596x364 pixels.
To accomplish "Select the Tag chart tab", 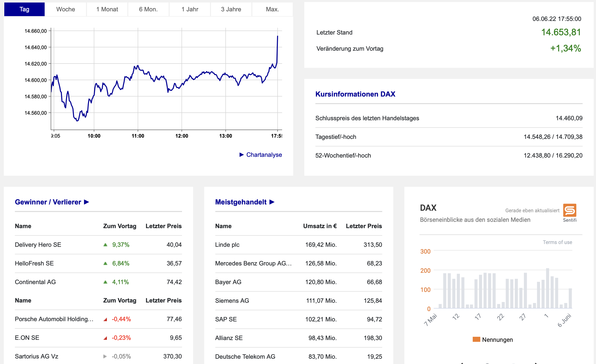I will [24, 9].
